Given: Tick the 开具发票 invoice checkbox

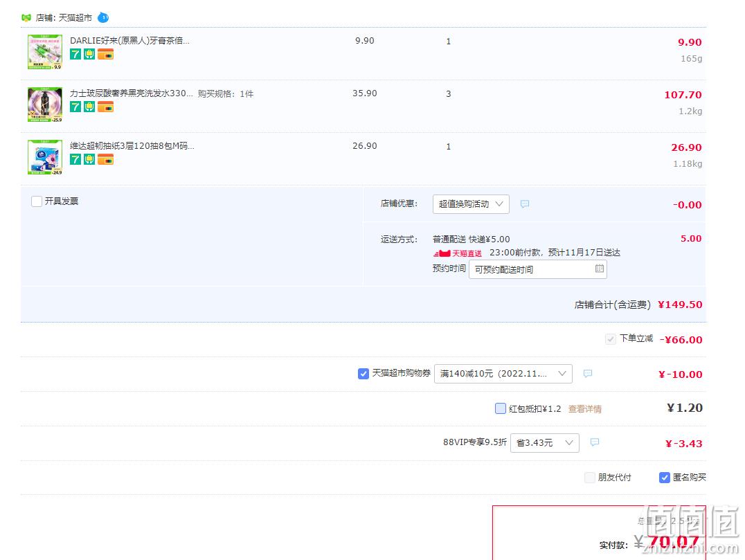Looking at the screenshot, I should click(37, 201).
